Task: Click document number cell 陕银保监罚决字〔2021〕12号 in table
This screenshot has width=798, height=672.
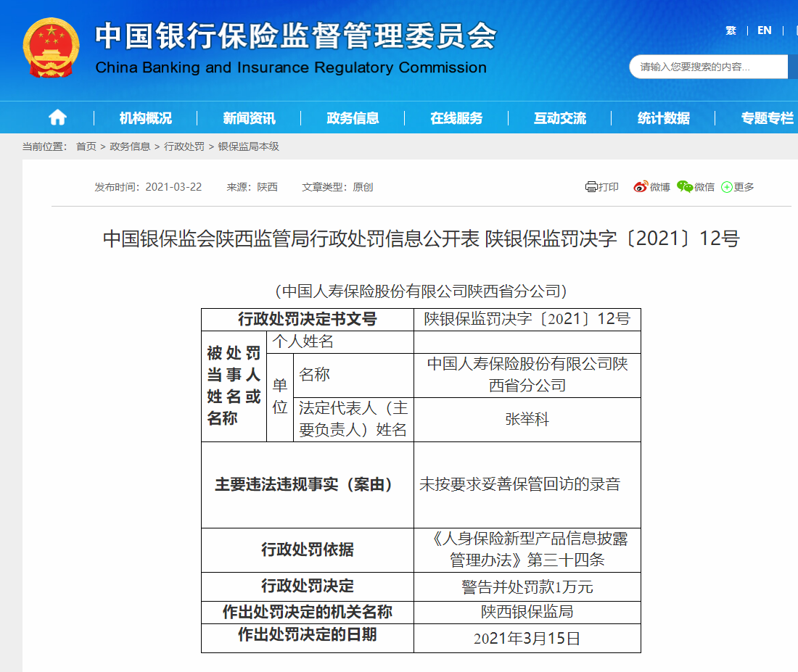Action: [x=527, y=319]
